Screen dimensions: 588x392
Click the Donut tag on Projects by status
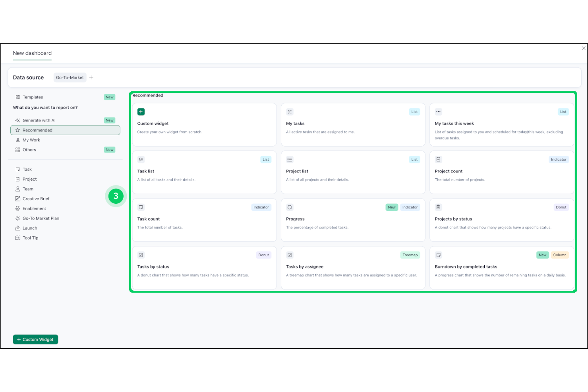561,207
